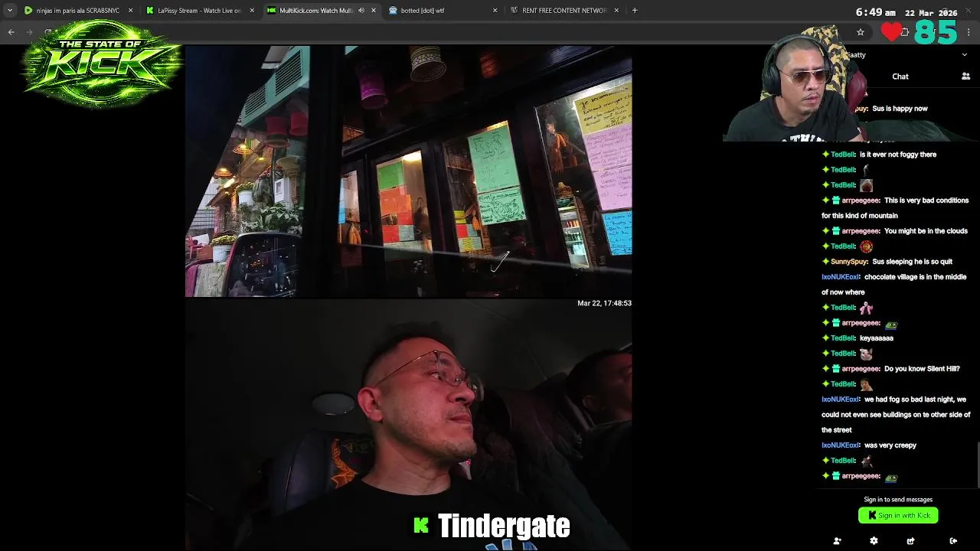Click TedBell's pink dancing emote
Viewport: 980px width, 551px height.
point(866,308)
